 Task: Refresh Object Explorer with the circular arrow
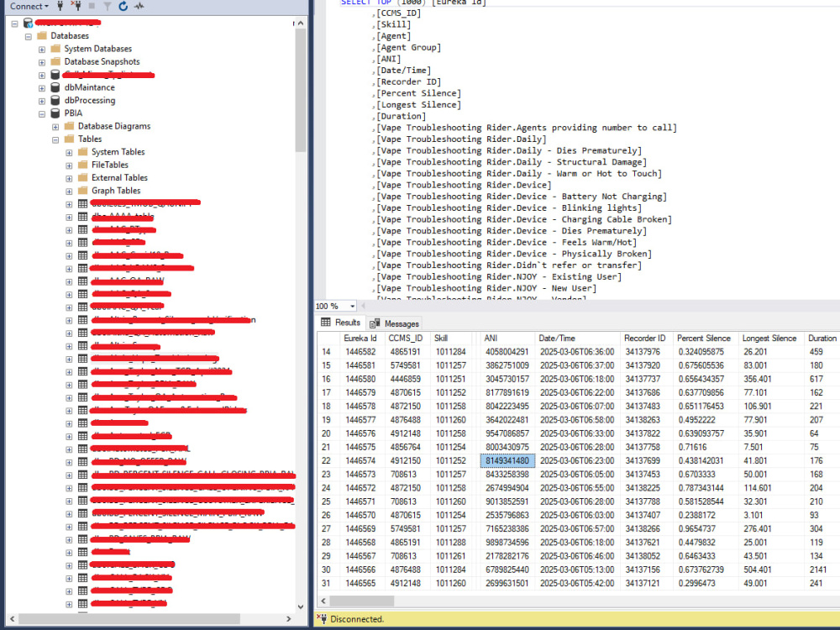pos(123,6)
